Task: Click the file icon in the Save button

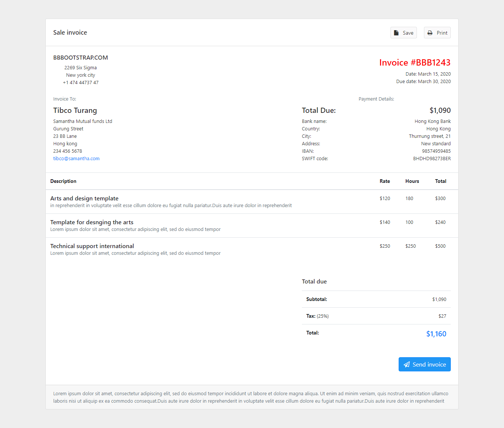Action: (x=396, y=32)
